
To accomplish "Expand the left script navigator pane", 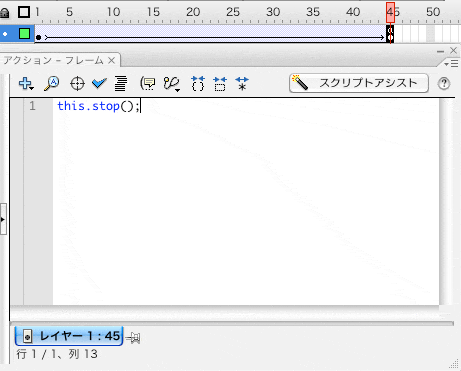I will (3, 219).
